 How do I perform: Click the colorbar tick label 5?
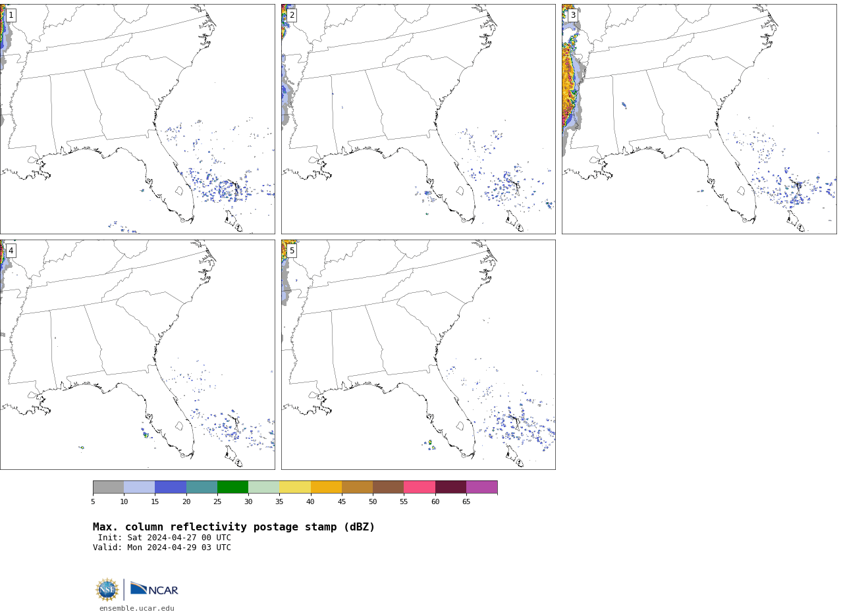93,502
